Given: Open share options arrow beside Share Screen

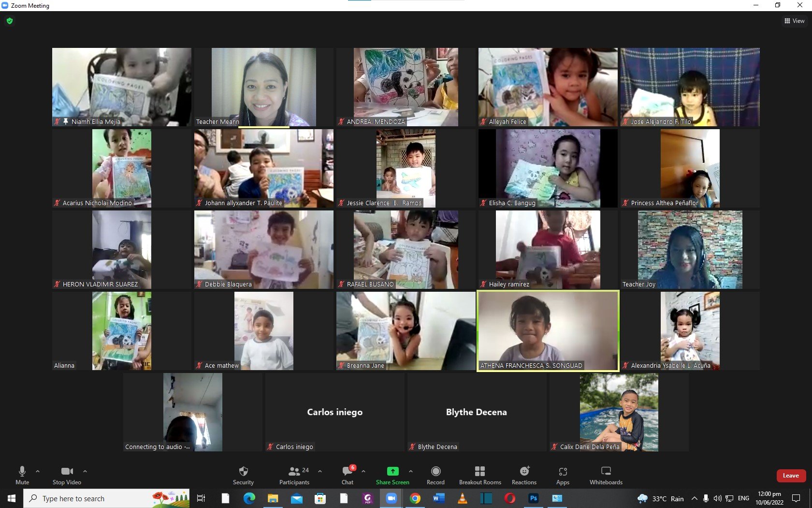Looking at the screenshot, I should coord(411,471).
